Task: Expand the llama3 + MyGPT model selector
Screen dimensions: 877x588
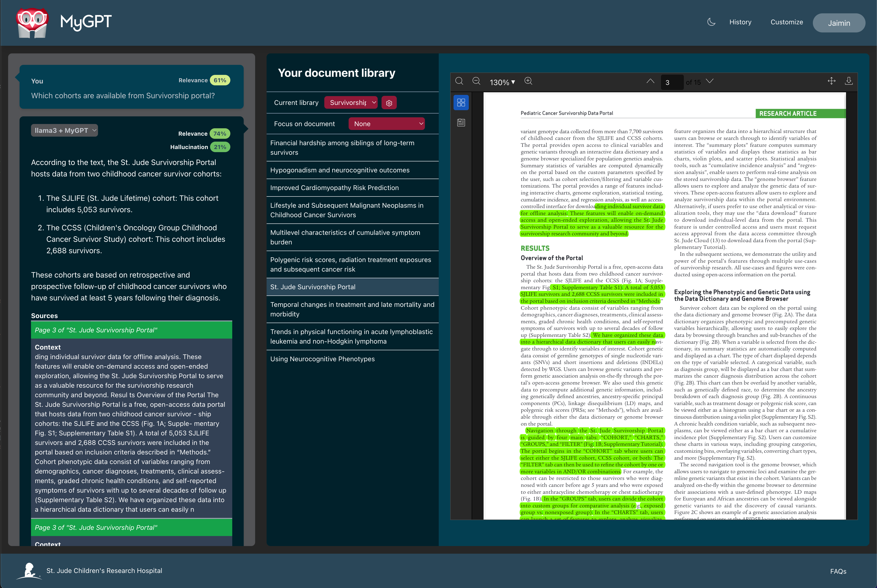Action: (64, 130)
